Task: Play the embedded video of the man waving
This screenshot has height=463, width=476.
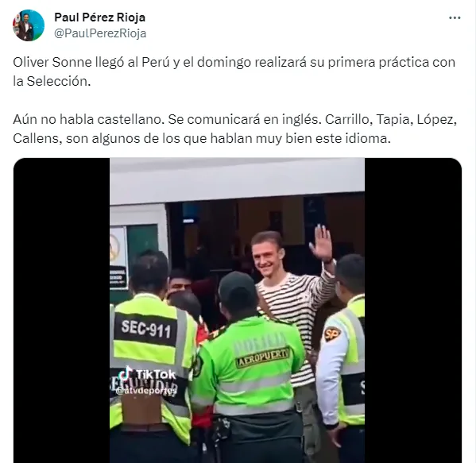Action: point(237,310)
